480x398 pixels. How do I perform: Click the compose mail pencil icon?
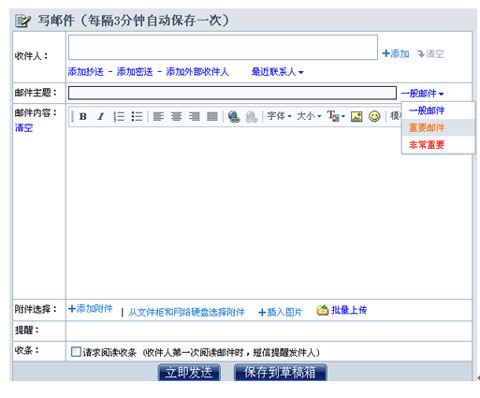(23, 21)
